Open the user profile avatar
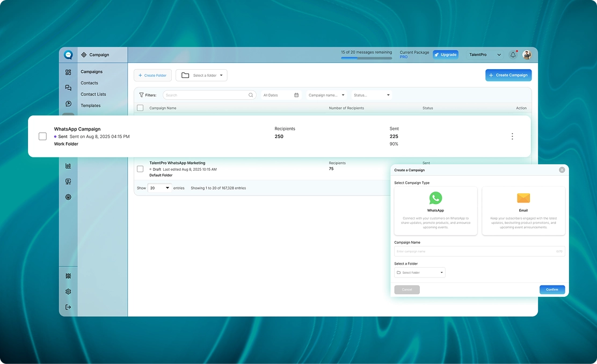This screenshot has height=364, width=597. (x=527, y=55)
